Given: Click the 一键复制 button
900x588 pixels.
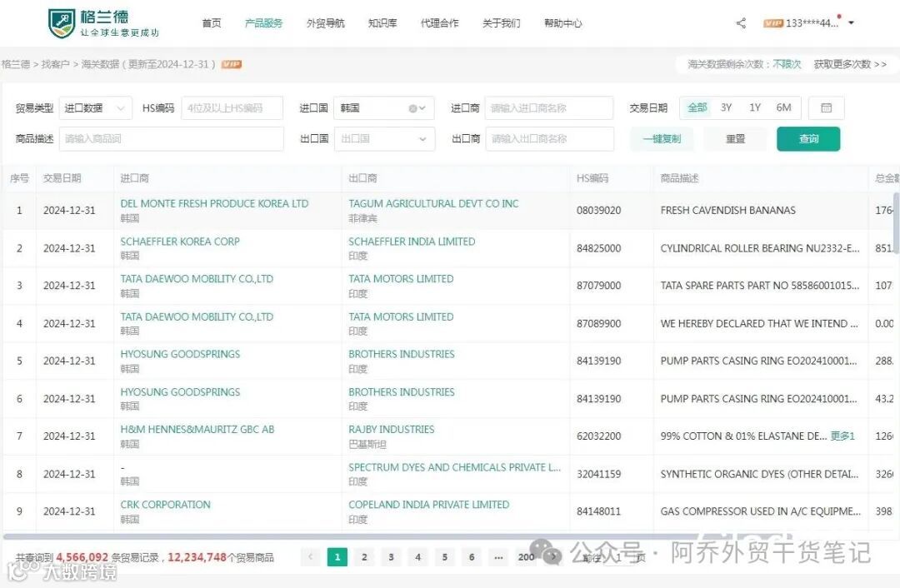Looking at the screenshot, I should (x=662, y=139).
